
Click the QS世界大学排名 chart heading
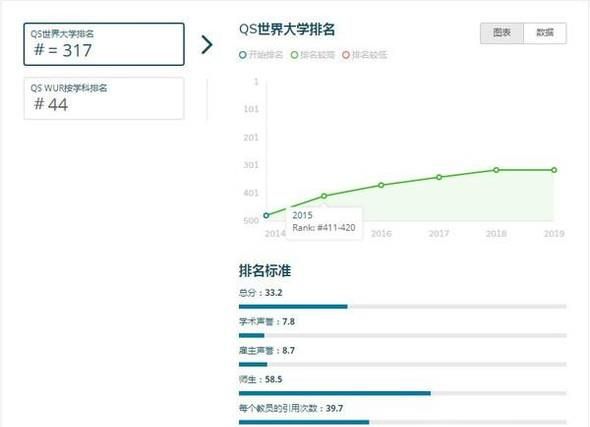pos(287,29)
